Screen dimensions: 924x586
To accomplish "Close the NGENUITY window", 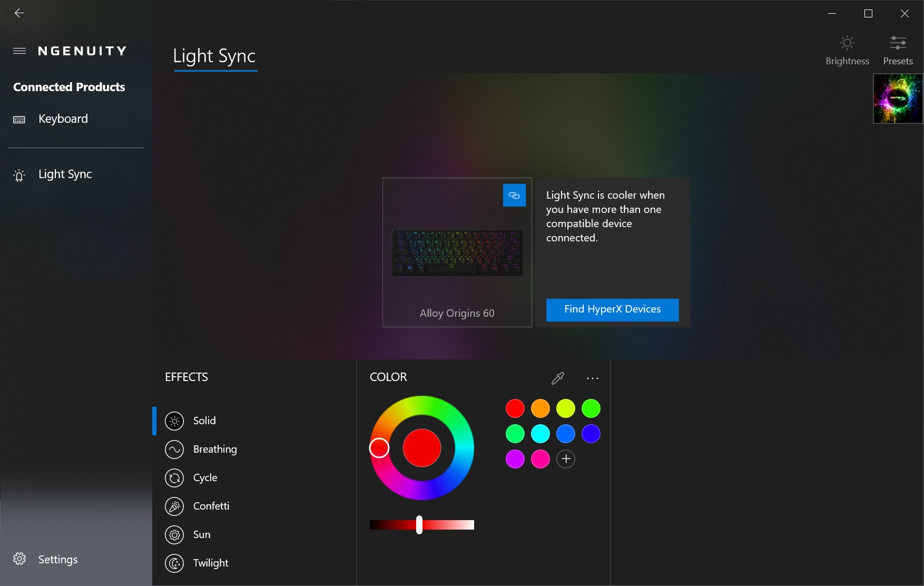I will pos(905,13).
